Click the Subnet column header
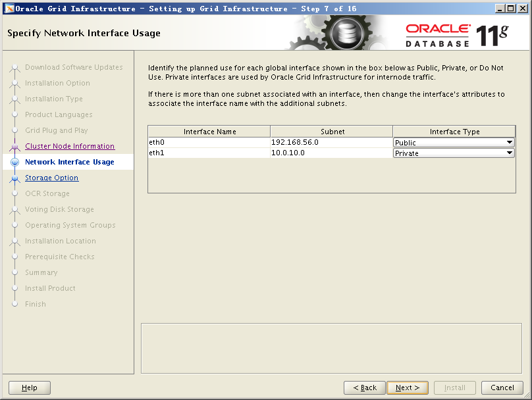The height and width of the screenshot is (400, 532). pos(332,132)
